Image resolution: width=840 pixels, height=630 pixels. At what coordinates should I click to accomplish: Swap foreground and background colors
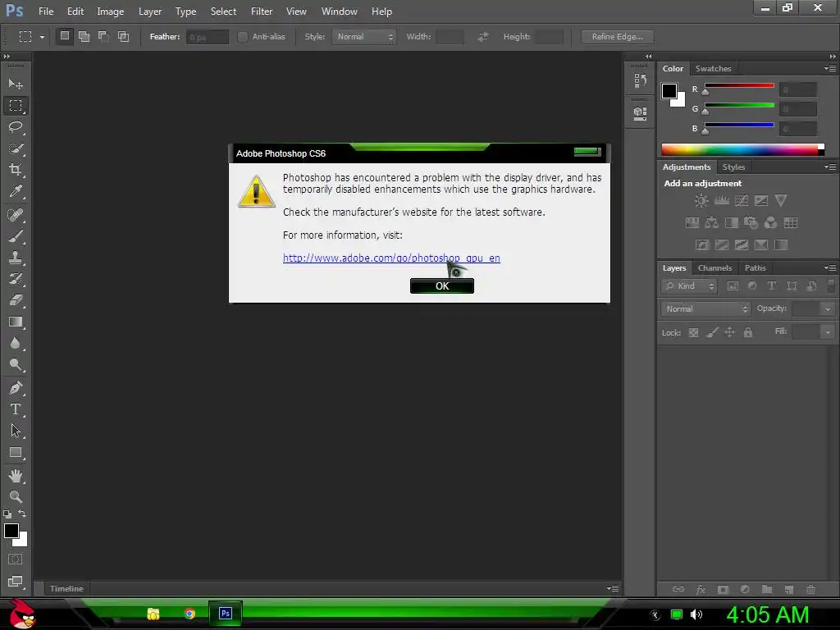point(22,514)
